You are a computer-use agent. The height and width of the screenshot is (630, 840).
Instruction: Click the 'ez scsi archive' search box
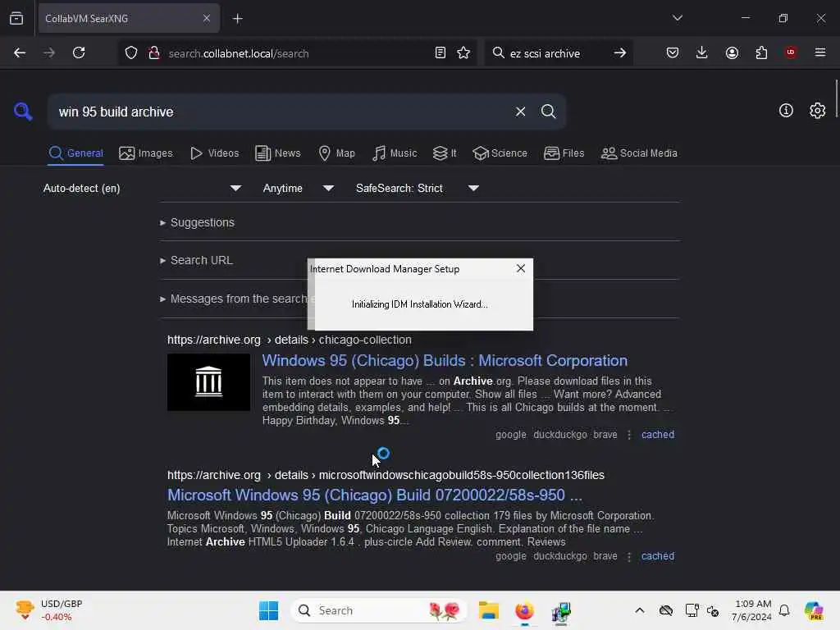pos(559,53)
